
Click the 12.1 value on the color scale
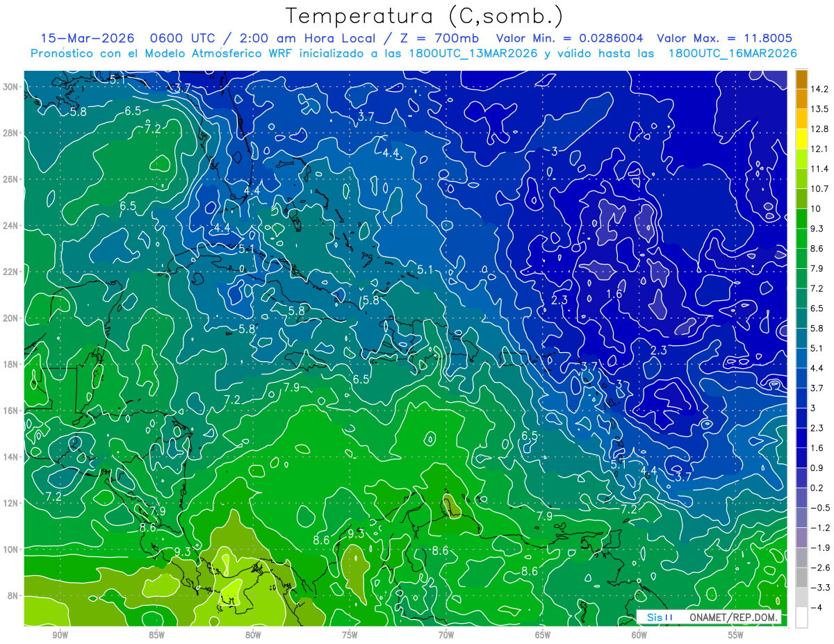pyautogui.click(x=819, y=149)
